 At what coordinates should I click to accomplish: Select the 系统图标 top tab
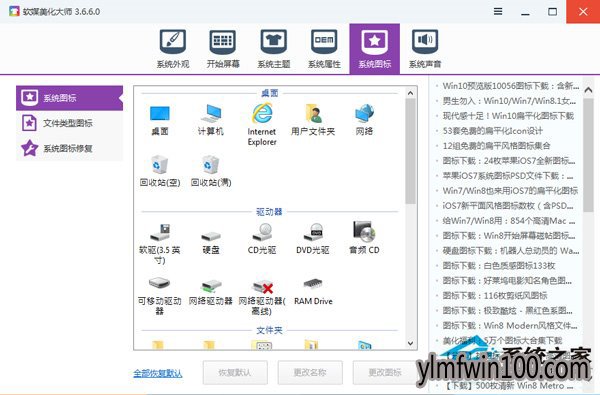(375, 49)
